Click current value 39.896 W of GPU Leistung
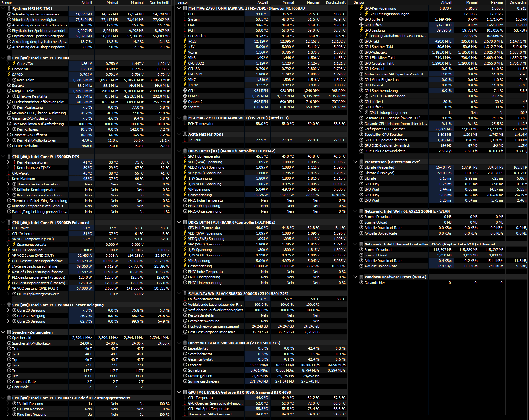The image size is (529, 420). [441, 30]
